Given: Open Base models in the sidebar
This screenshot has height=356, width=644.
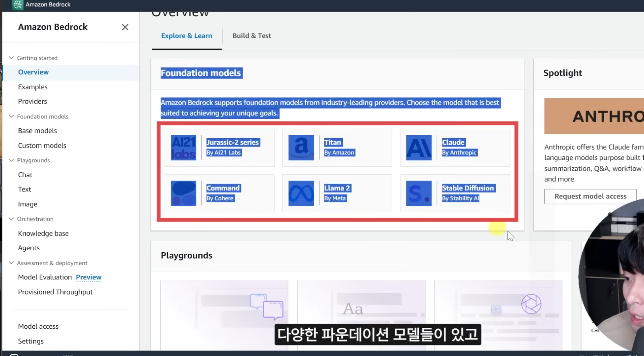Looking at the screenshot, I should [x=38, y=131].
